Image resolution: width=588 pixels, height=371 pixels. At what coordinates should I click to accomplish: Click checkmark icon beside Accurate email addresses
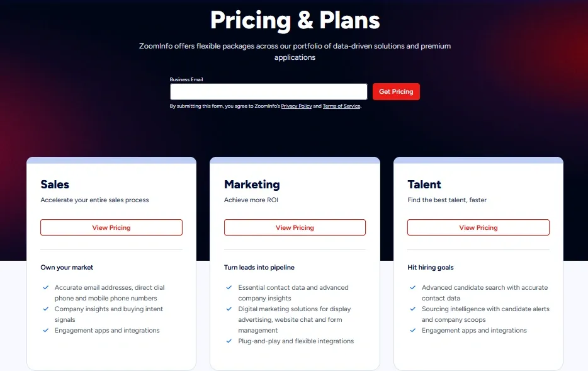pos(46,288)
